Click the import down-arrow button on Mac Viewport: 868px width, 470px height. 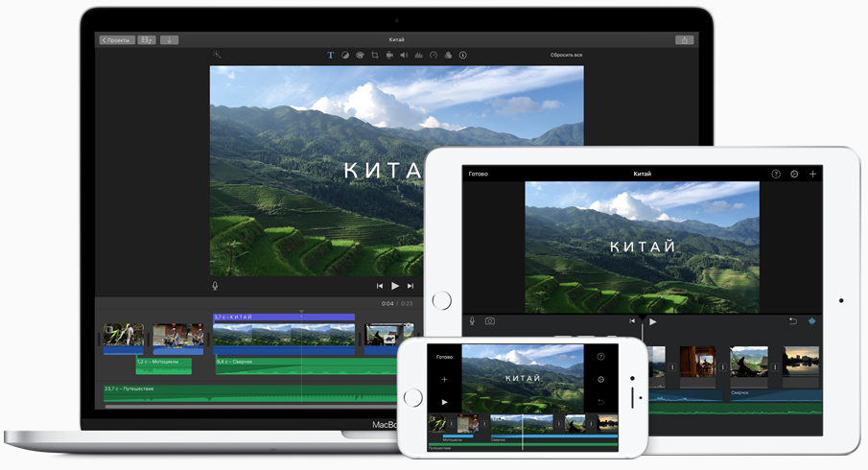tap(170, 40)
